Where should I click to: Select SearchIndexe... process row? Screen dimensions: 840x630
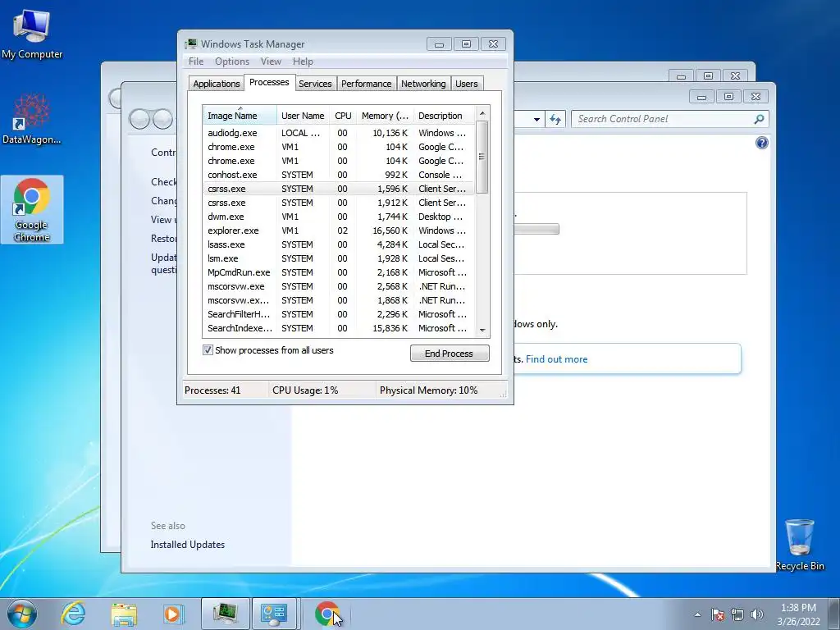coord(339,328)
